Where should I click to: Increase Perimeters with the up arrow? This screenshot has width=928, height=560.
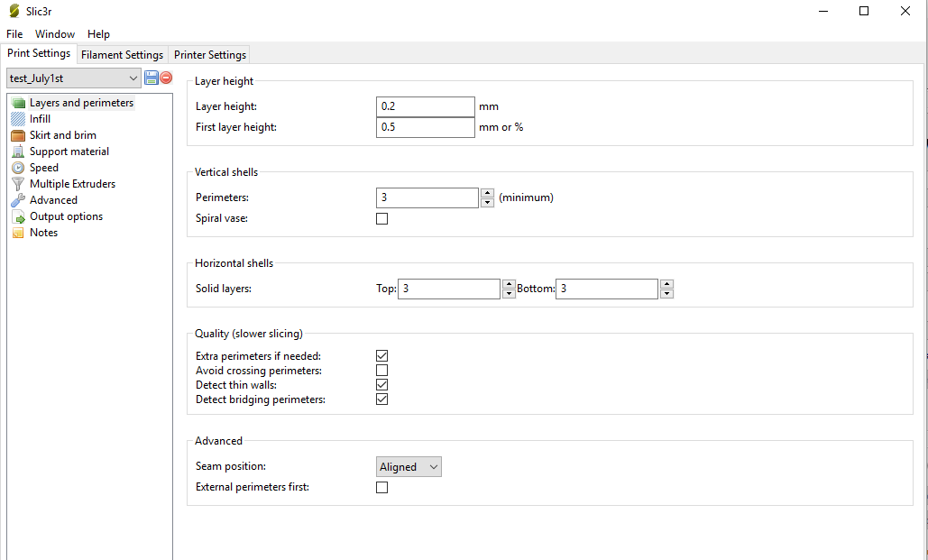point(487,193)
